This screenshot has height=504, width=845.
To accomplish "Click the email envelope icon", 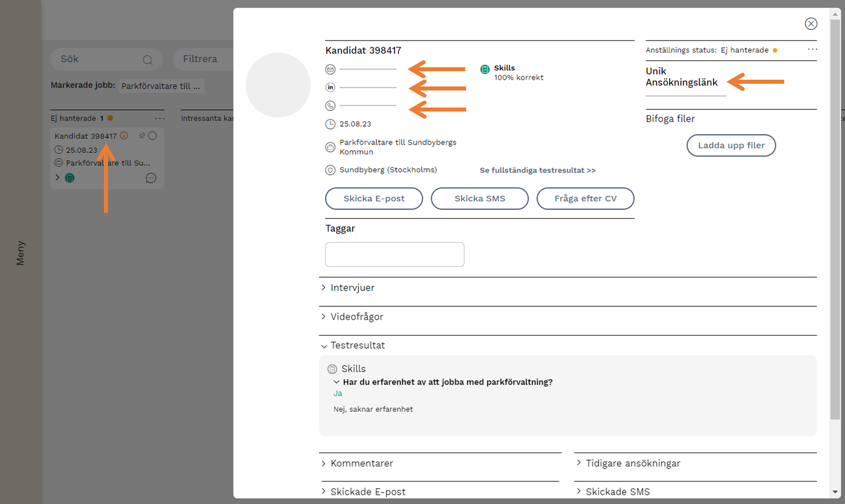I will pyautogui.click(x=330, y=69).
